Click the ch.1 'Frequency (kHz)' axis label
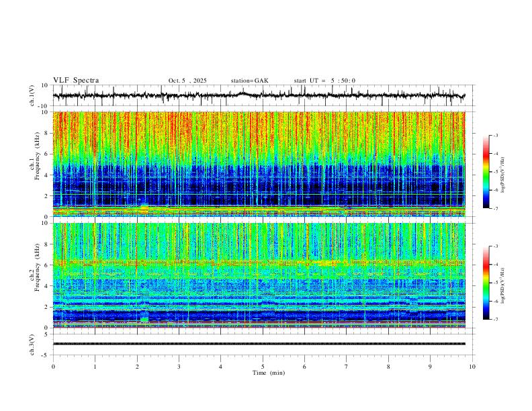This screenshot has height=411, width=532. coord(37,156)
